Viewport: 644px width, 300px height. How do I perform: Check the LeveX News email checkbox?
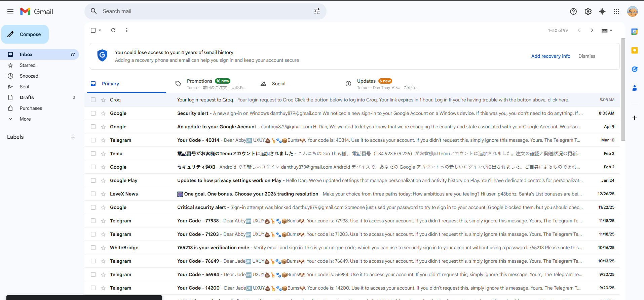click(93, 194)
